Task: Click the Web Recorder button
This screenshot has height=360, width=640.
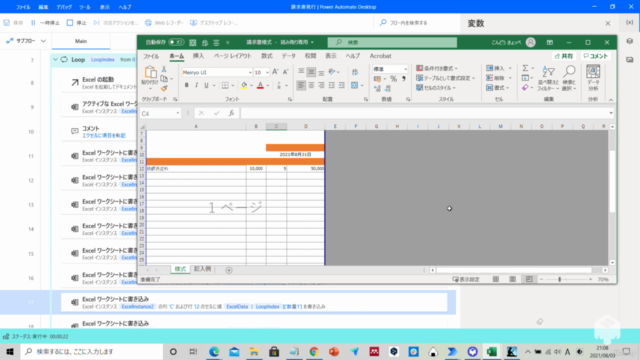Action: click(164, 23)
